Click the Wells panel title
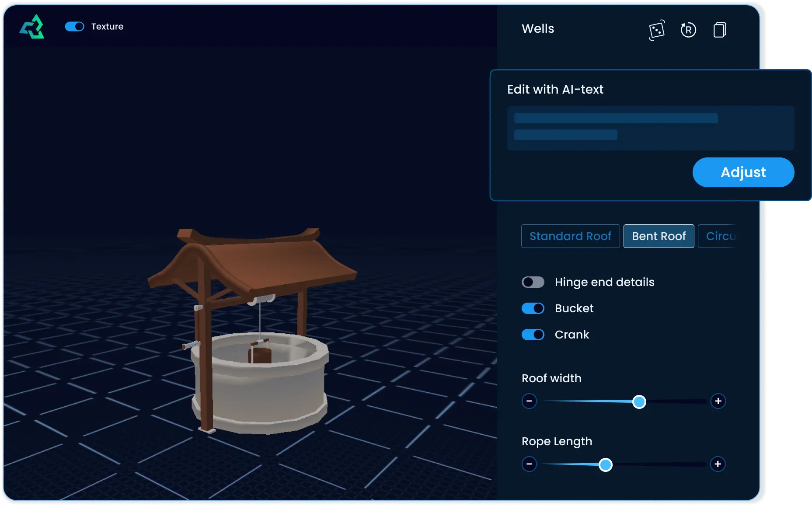This screenshot has height=506, width=812. pos(538,29)
